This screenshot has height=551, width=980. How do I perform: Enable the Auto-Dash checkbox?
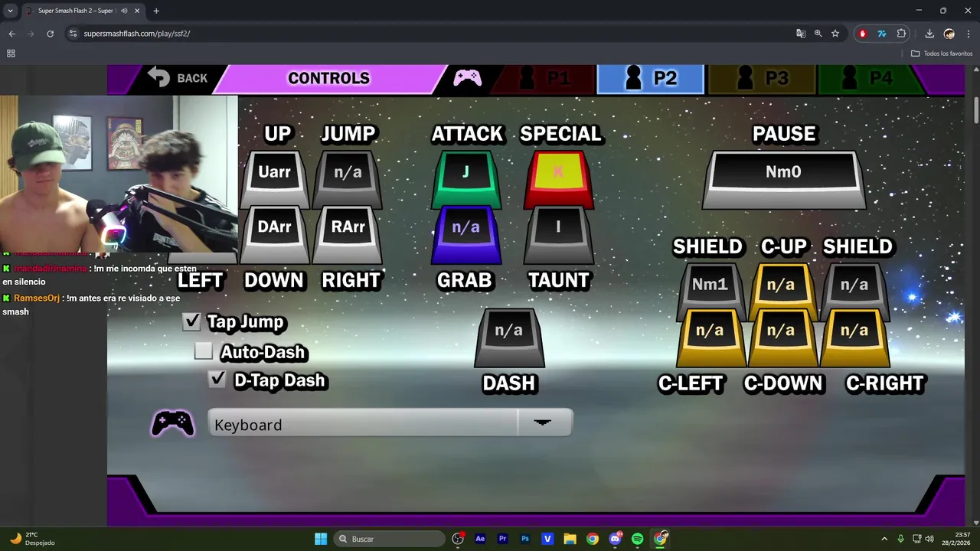pos(203,351)
